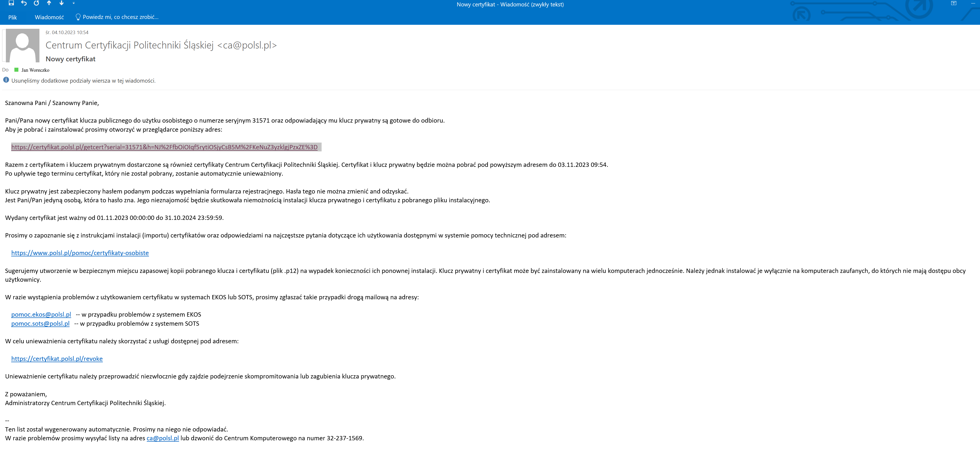
Task: Click the text 'Ten list został wygenerowany automatycznie'
Action: (116, 430)
